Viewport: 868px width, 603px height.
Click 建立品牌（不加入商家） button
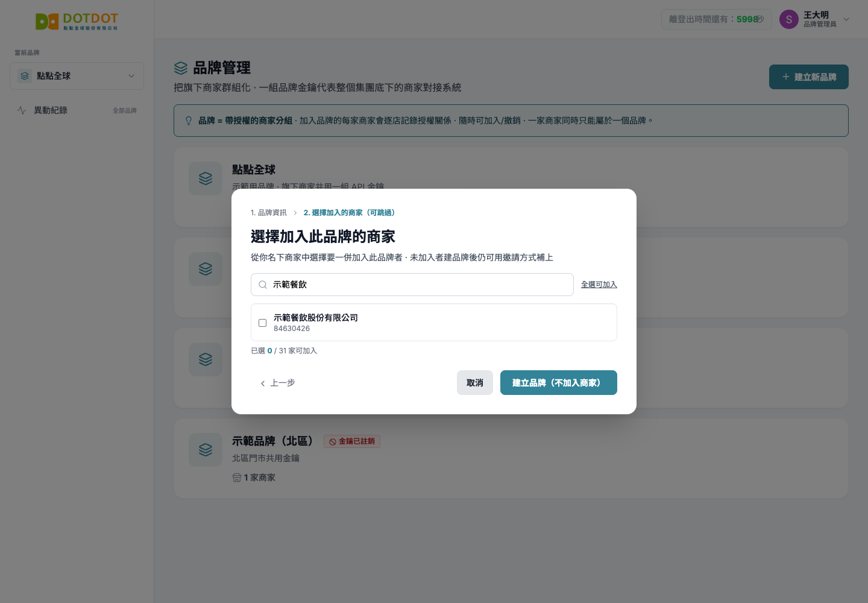pos(559,383)
